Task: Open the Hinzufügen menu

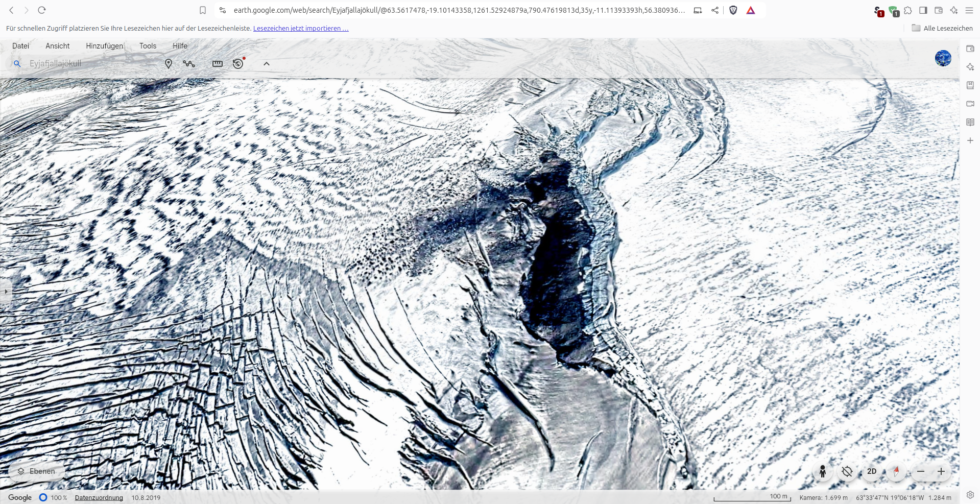Action: click(105, 46)
